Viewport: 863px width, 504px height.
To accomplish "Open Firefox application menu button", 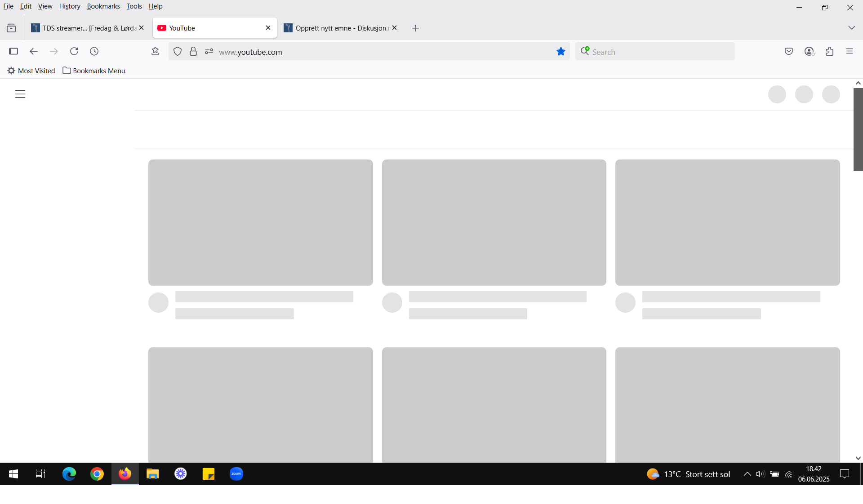I will coord(850,51).
